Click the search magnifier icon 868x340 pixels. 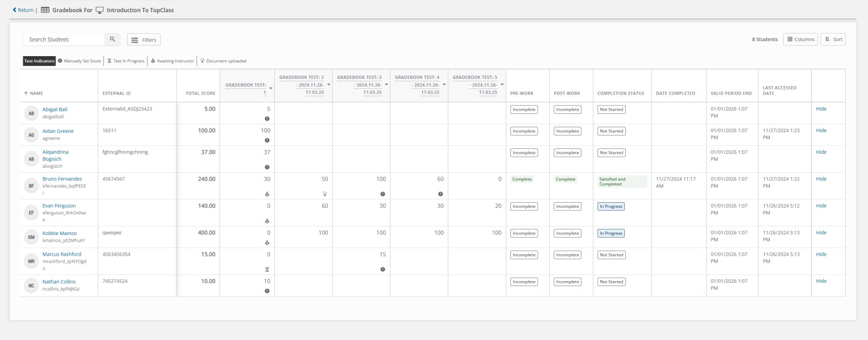click(112, 39)
